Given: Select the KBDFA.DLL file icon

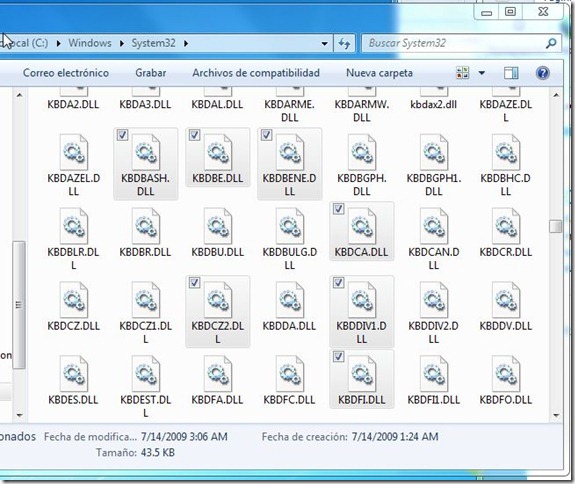Looking at the screenshot, I should click(x=218, y=374).
